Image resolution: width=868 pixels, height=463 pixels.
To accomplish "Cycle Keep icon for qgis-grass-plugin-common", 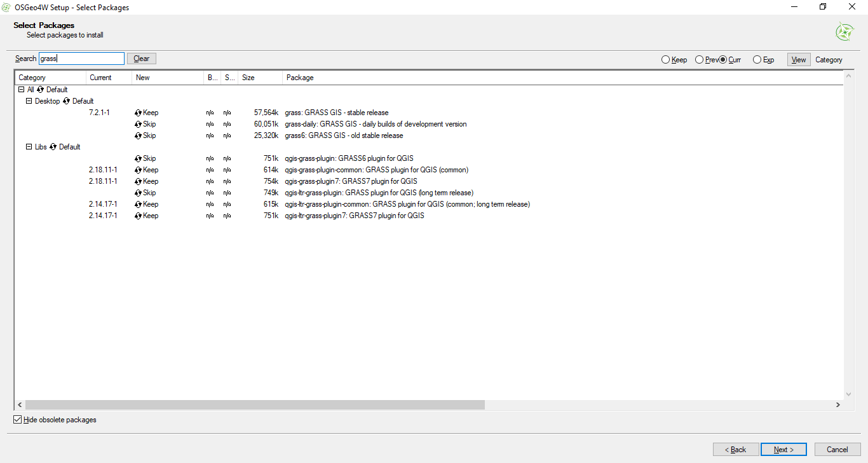I will tap(138, 170).
